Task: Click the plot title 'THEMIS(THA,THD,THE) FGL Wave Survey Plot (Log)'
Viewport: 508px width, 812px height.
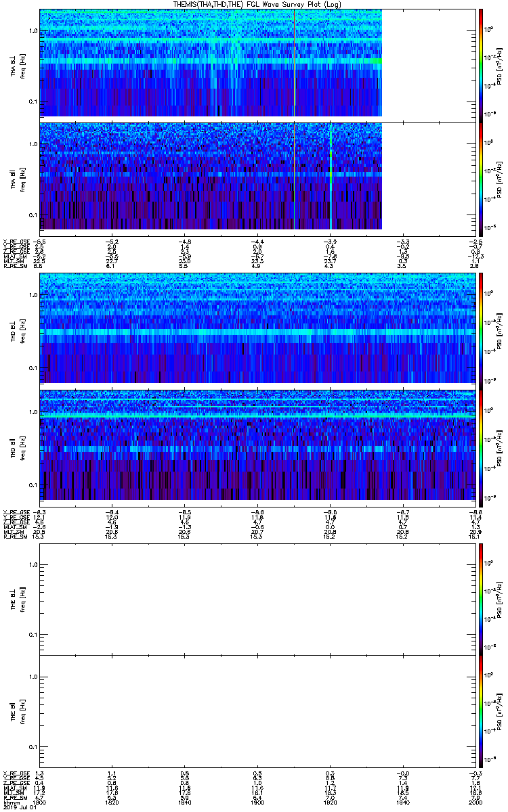Action: pyautogui.click(x=258, y=5)
